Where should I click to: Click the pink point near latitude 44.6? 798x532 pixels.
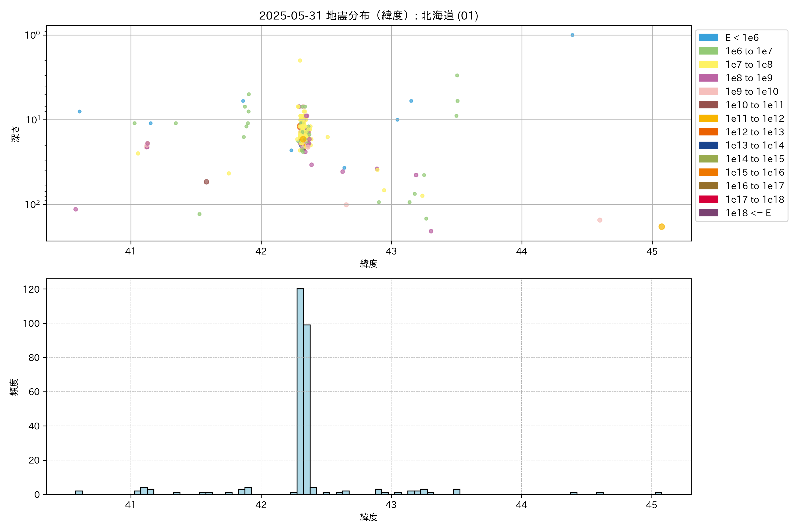click(x=600, y=220)
